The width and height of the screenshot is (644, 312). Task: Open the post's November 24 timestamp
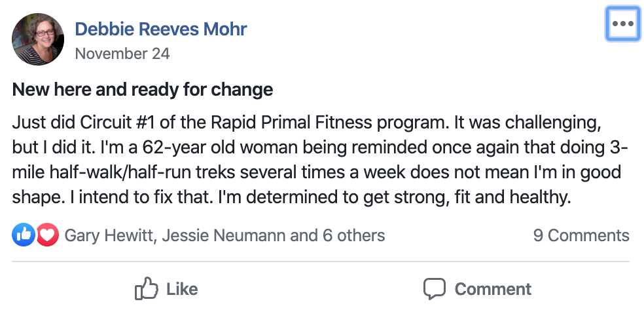122,54
